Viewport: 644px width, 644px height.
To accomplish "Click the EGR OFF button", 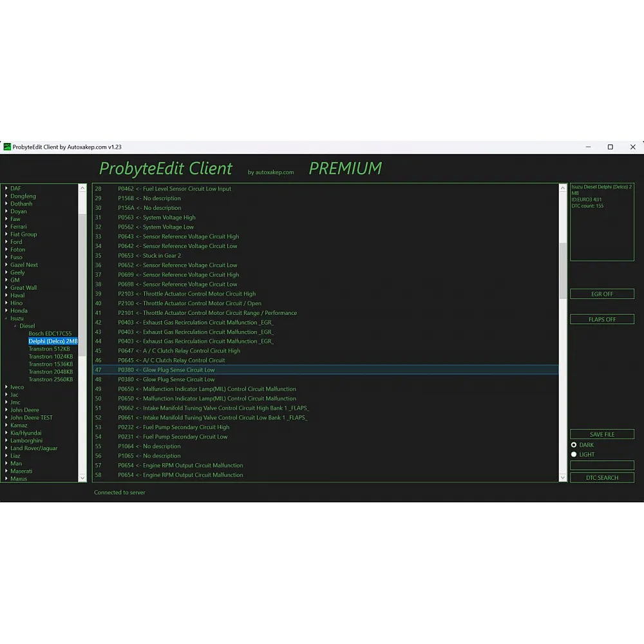I will click(601, 294).
